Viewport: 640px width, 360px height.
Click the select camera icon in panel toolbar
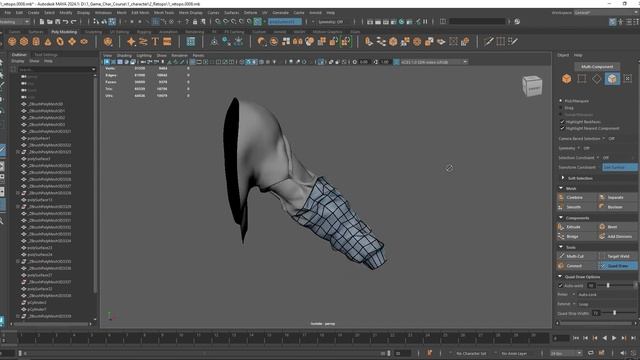pyautogui.click(x=107, y=62)
